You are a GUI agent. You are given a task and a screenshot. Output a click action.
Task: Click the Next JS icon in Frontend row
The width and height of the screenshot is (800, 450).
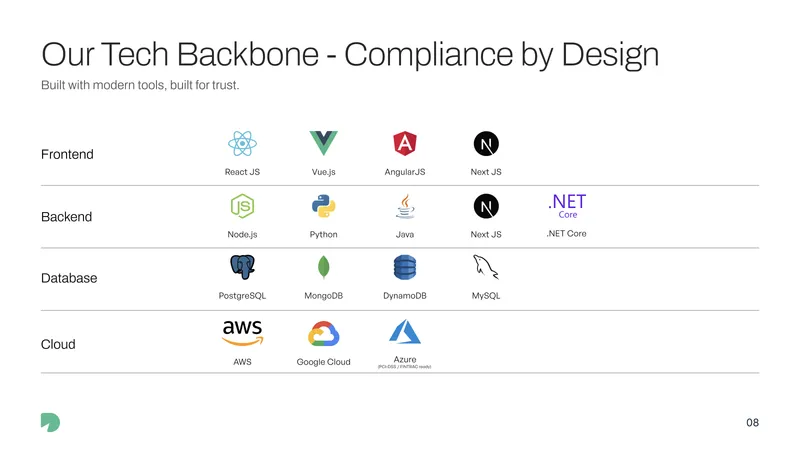(486, 143)
